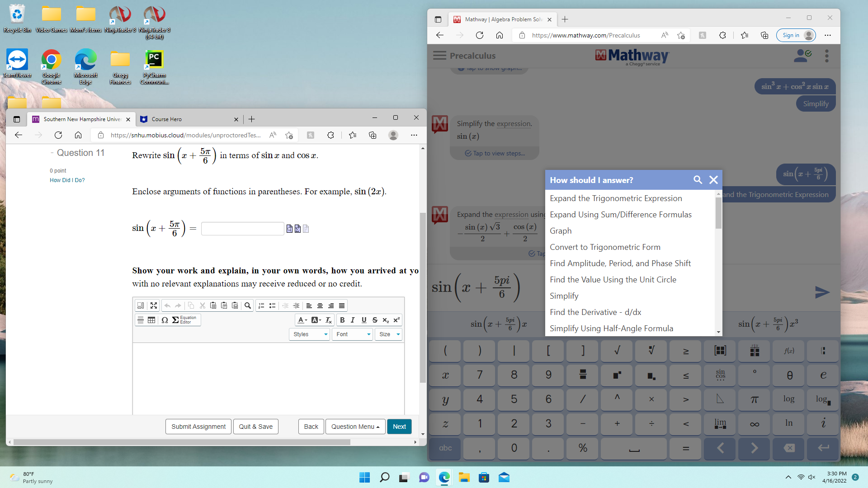Toggle bold formatting in the answer editor

click(342, 320)
